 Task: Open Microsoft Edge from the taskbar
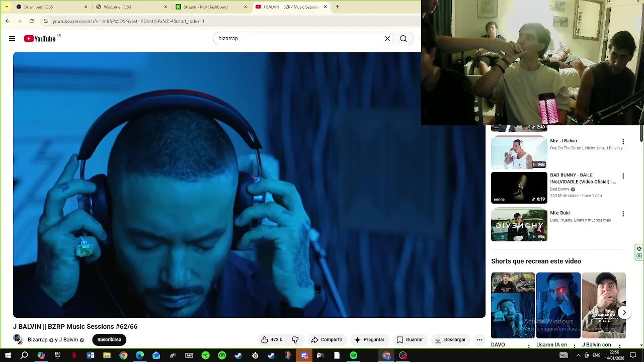tap(140, 355)
